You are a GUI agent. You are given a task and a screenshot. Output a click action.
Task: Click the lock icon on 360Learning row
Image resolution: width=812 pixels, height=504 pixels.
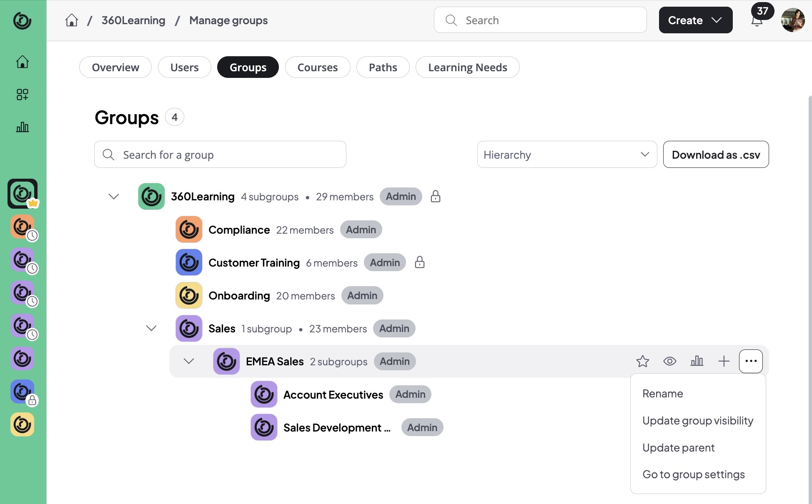click(x=436, y=196)
